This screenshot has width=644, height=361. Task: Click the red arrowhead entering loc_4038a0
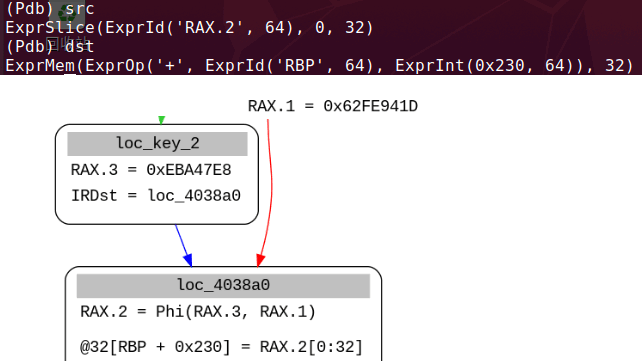(260, 260)
